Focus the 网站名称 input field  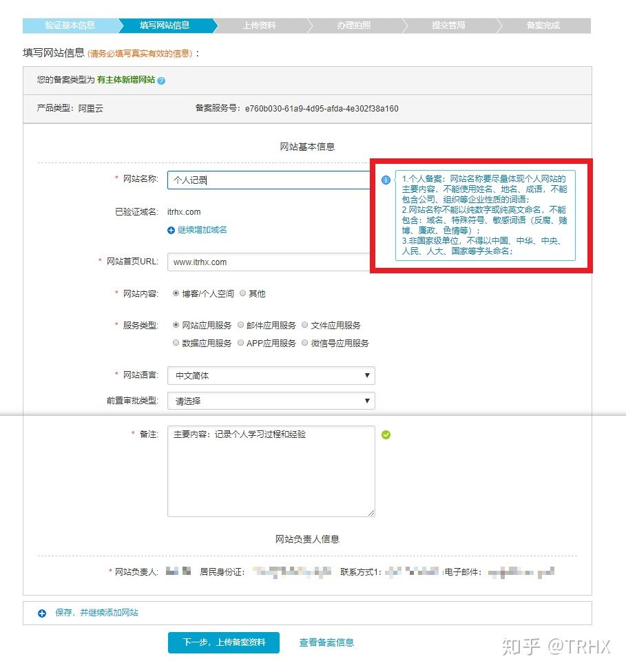[269, 180]
